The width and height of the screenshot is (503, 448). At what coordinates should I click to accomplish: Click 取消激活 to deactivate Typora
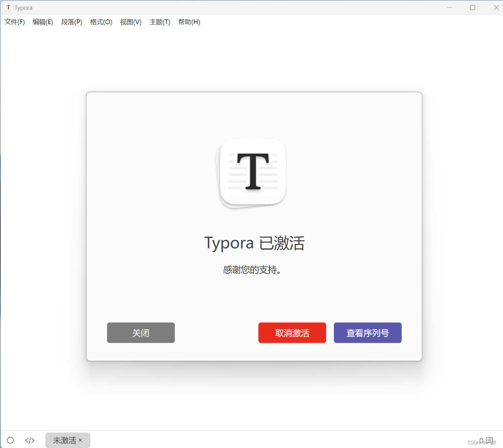(292, 333)
